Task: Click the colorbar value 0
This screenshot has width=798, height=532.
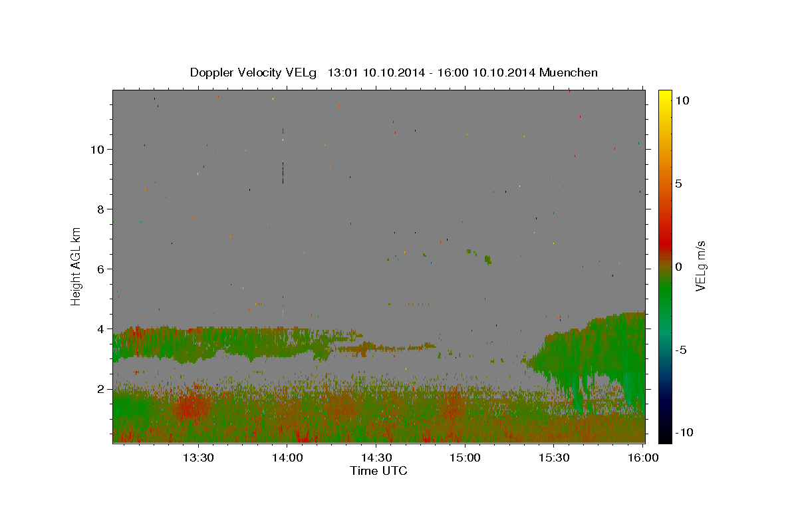Action: [x=679, y=267]
